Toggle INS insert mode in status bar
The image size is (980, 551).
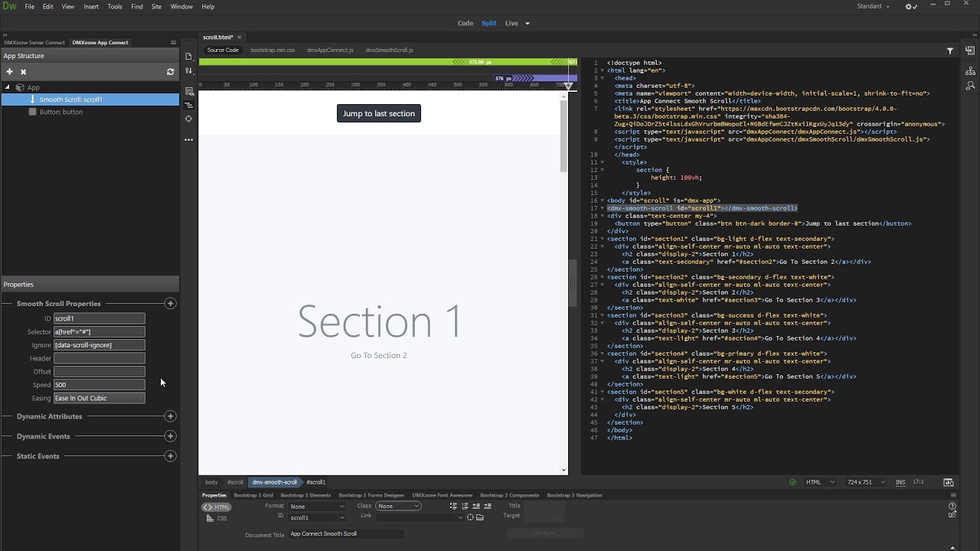(900, 482)
